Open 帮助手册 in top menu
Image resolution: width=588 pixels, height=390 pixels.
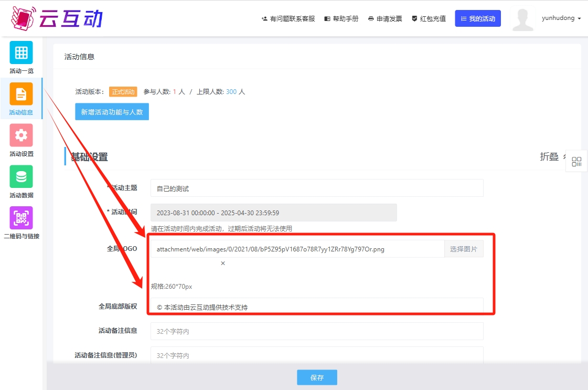click(x=341, y=18)
